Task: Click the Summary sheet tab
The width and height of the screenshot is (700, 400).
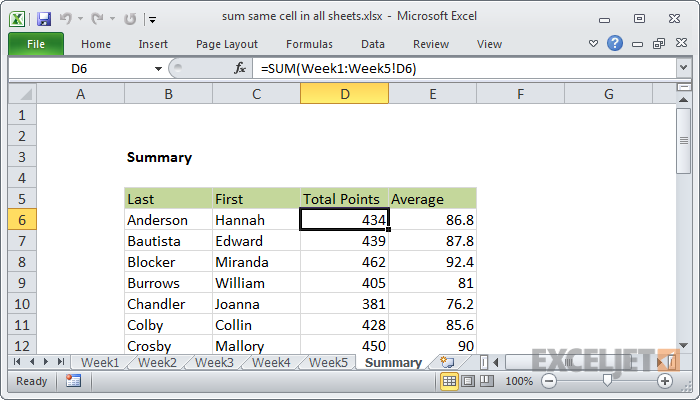Action: [x=393, y=362]
